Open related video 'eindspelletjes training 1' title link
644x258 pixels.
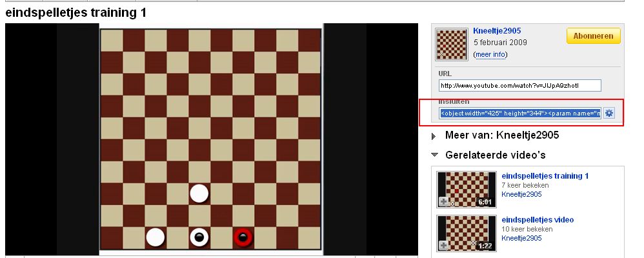tap(545, 176)
